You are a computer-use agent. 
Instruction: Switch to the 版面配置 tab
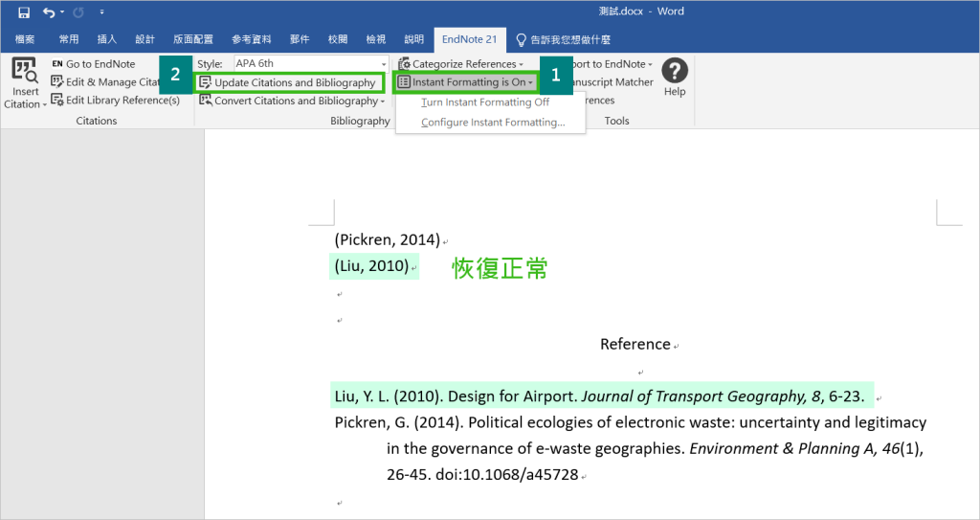(193, 39)
